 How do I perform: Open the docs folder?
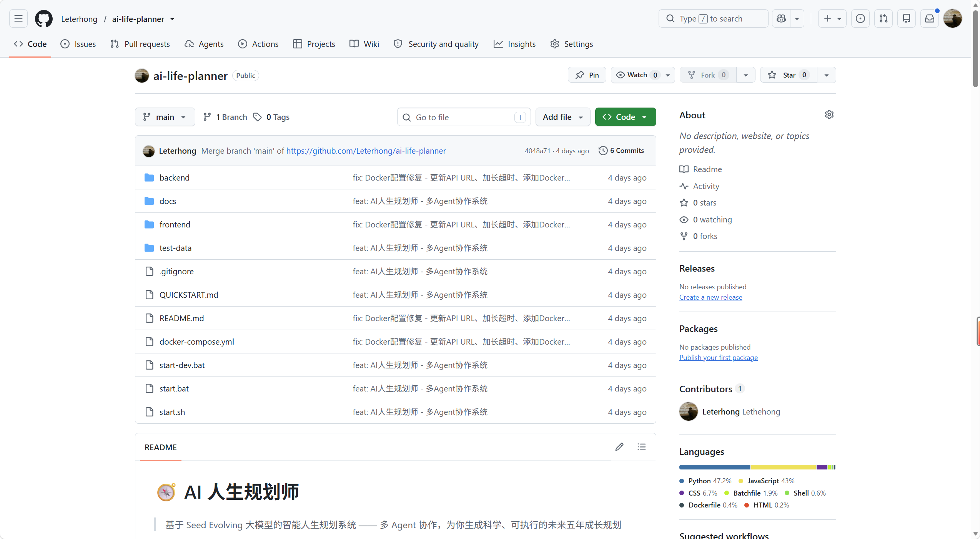(x=168, y=201)
